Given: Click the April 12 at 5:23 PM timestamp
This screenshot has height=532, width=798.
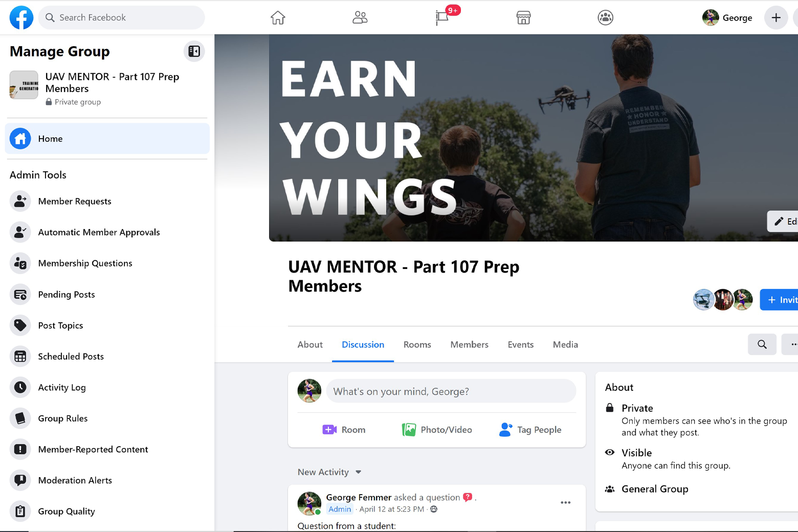Looking at the screenshot, I should (x=391, y=509).
